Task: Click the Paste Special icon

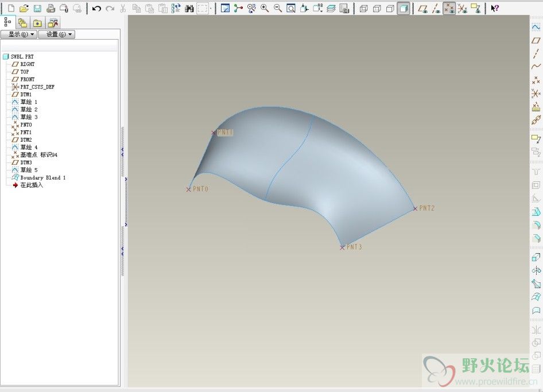Action: click(x=163, y=8)
